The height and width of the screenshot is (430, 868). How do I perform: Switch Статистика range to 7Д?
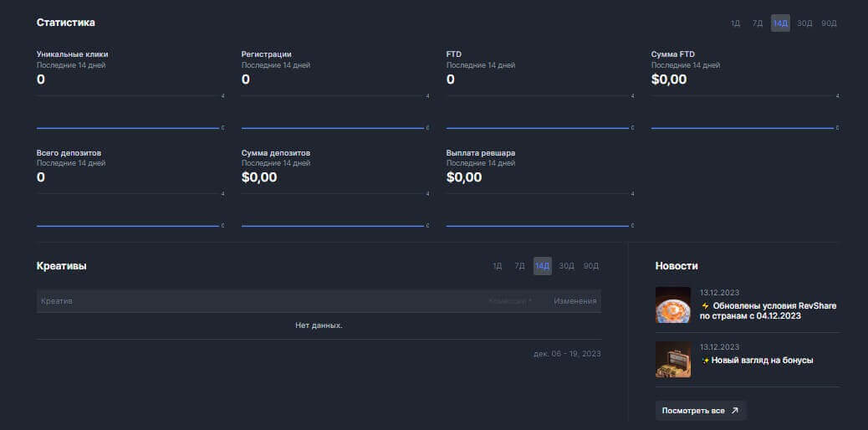pos(757,23)
